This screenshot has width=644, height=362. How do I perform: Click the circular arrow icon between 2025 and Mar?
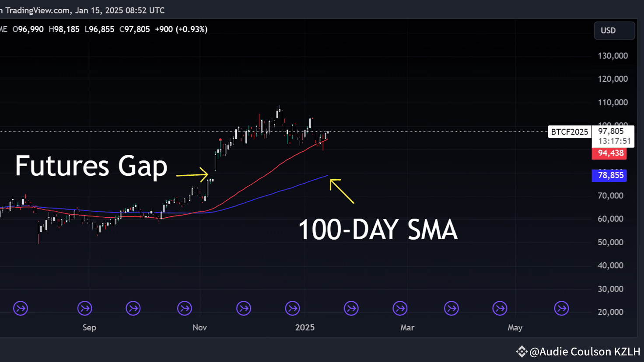pos(351,308)
